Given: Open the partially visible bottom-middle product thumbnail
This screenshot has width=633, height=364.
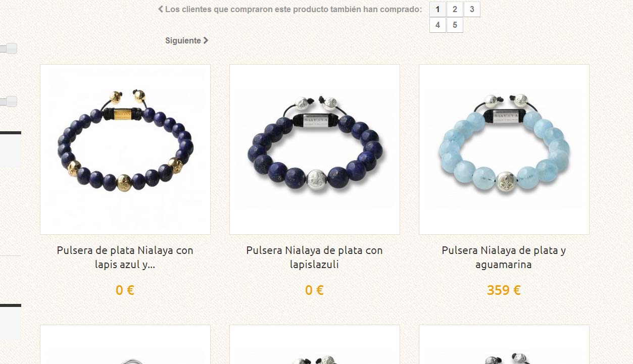Looking at the screenshot, I should [315, 344].
